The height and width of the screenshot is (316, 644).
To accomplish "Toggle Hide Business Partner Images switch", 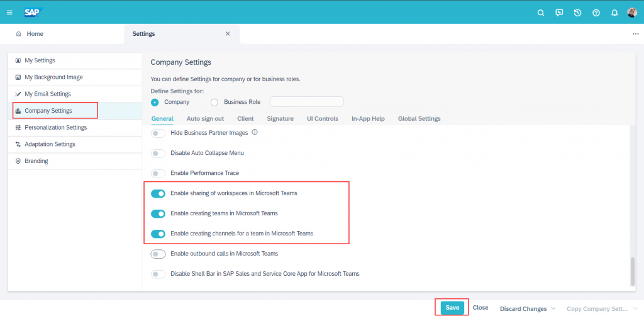I will [158, 133].
